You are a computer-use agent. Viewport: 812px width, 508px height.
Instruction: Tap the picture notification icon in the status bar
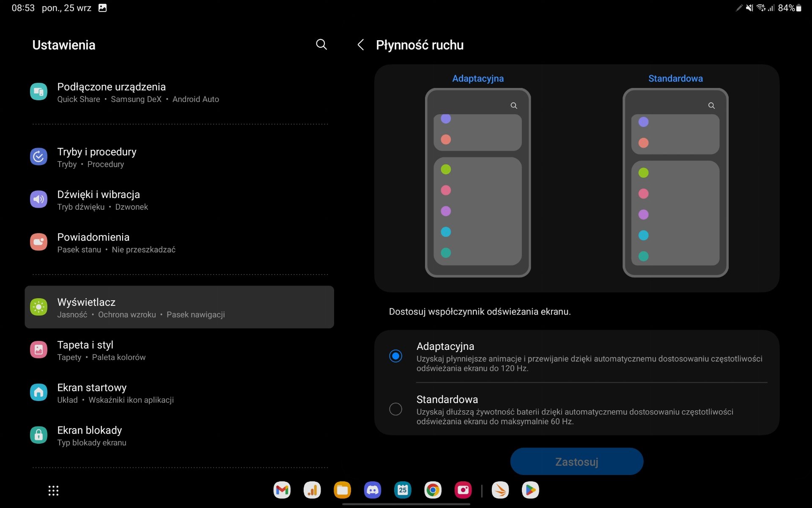tap(102, 8)
